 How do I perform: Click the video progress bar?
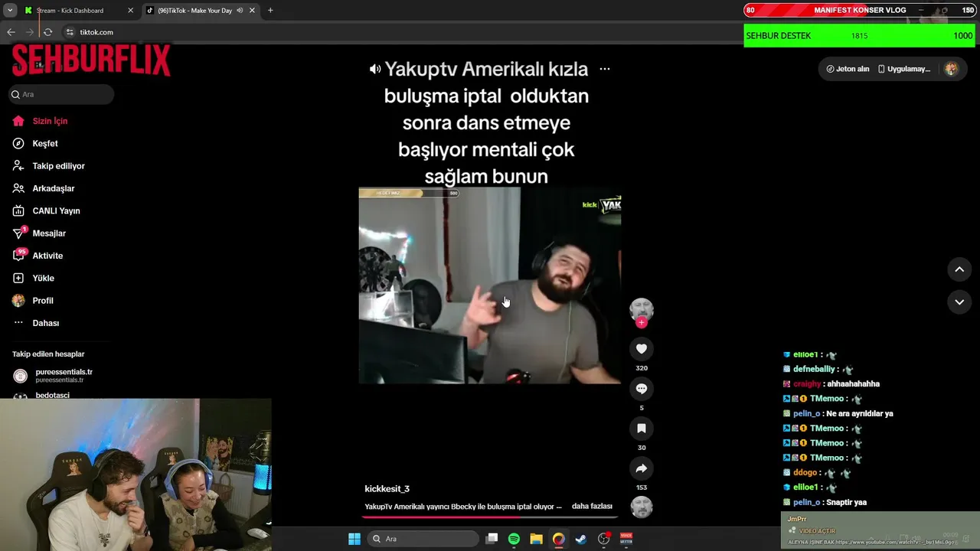coord(490,517)
